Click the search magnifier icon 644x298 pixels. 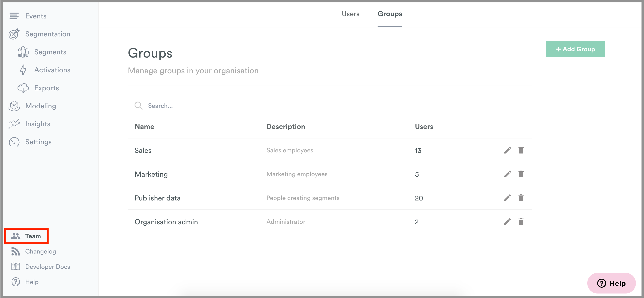[138, 106]
